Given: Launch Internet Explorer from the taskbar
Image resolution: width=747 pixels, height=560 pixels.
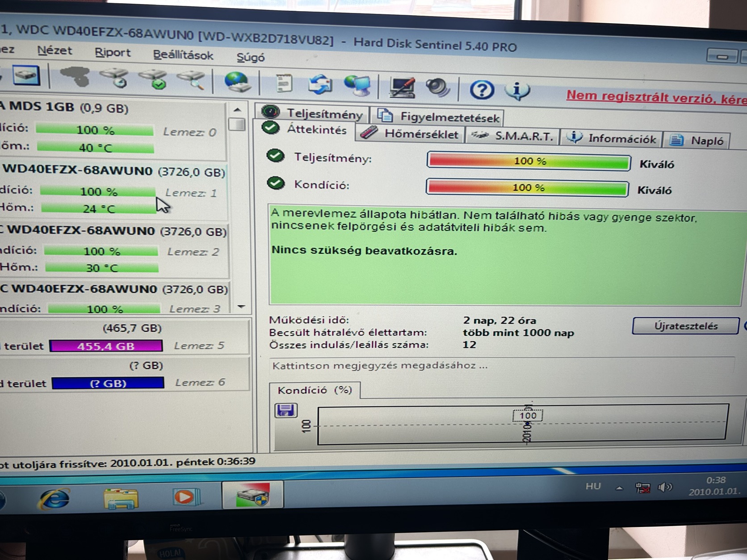Looking at the screenshot, I should click(x=55, y=498).
